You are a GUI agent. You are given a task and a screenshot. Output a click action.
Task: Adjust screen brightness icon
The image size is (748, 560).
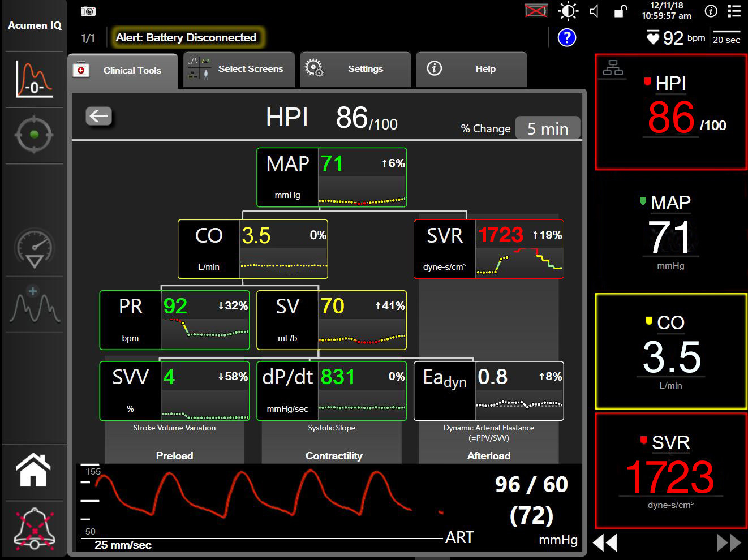568,11
